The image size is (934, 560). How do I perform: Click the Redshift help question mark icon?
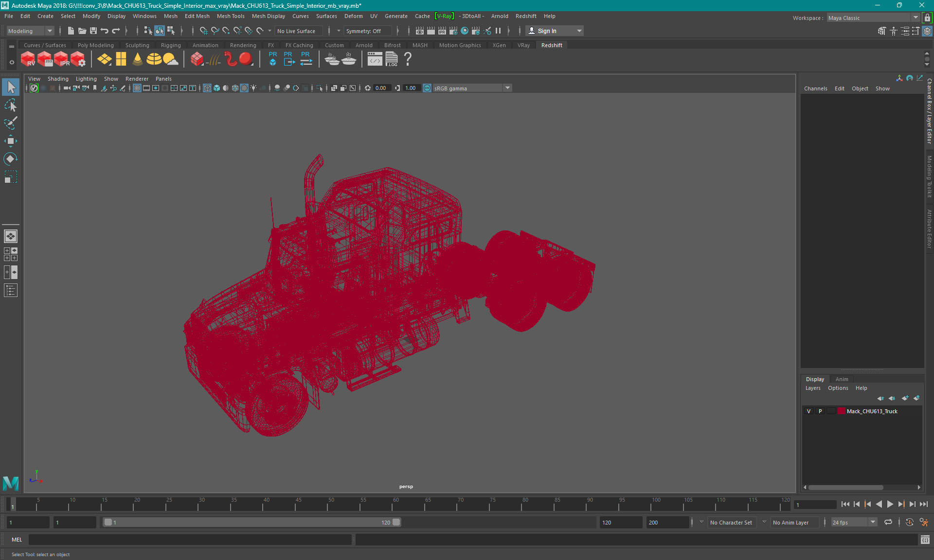tap(408, 59)
